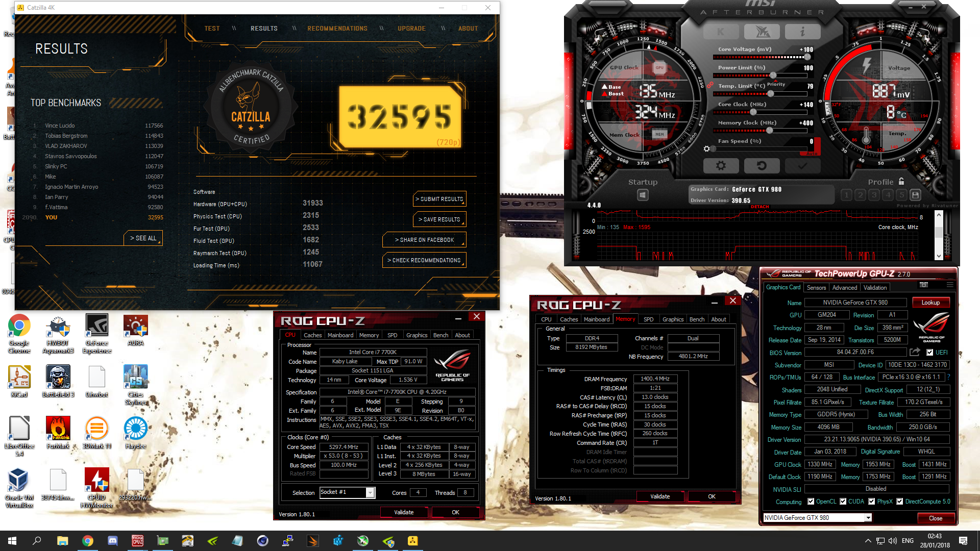This screenshot has height=551, width=980.
Task: Open Oracle VM VirtualBox desktop icon
Action: pos(19,488)
